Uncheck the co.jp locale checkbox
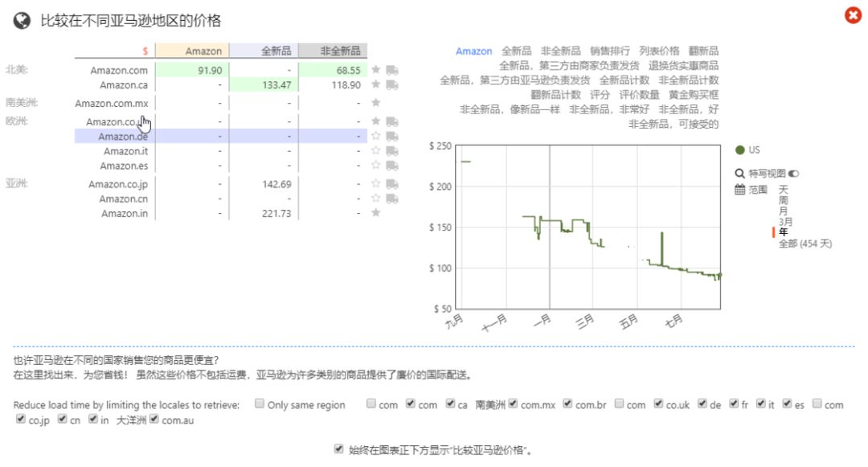The height and width of the screenshot is (467, 868). pos(20,419)
